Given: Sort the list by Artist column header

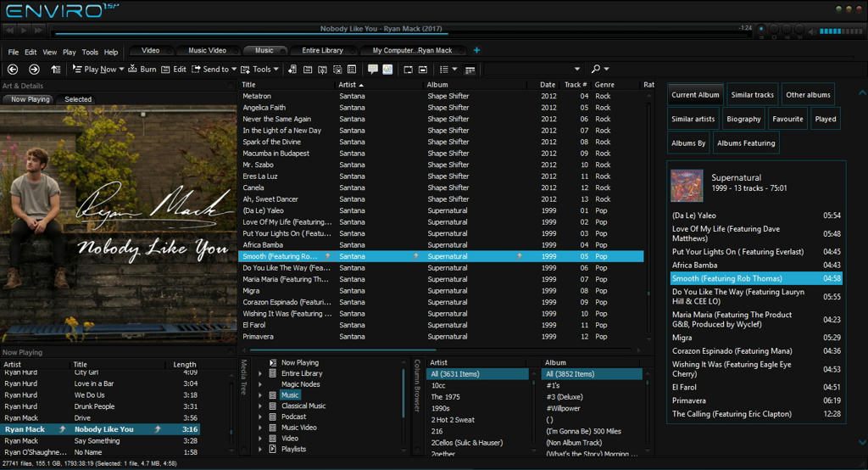Looking at the screenshot, I should click(x=380, y=85).
